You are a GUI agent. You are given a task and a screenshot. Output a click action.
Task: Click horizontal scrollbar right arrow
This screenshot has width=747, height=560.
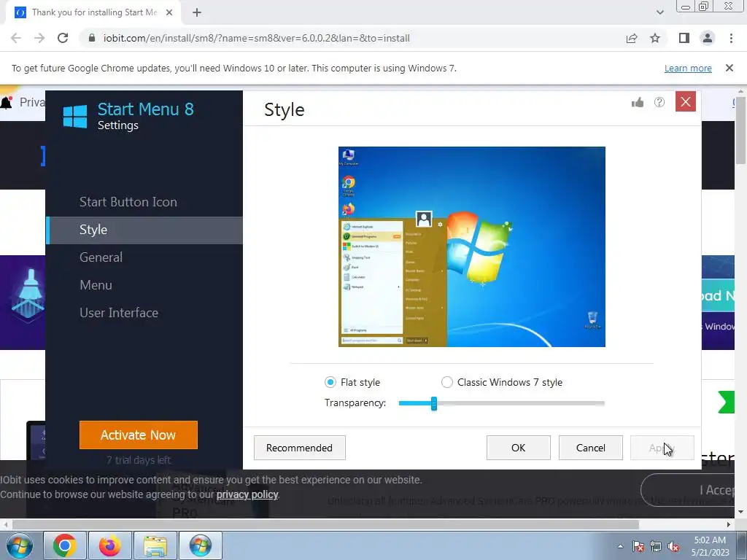[x=729, y=525]
